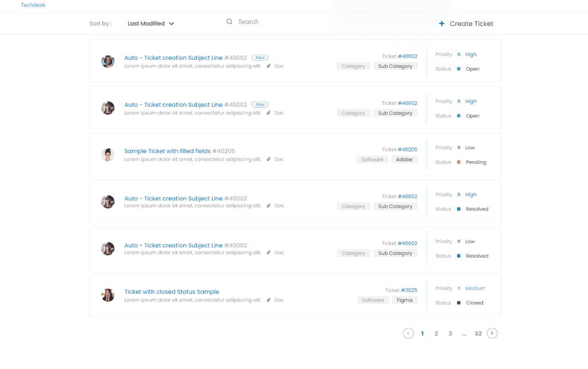Click the Medium priority icon on closed ticket
The height and width of the screenshot is (369, 588).
point(459,289)
